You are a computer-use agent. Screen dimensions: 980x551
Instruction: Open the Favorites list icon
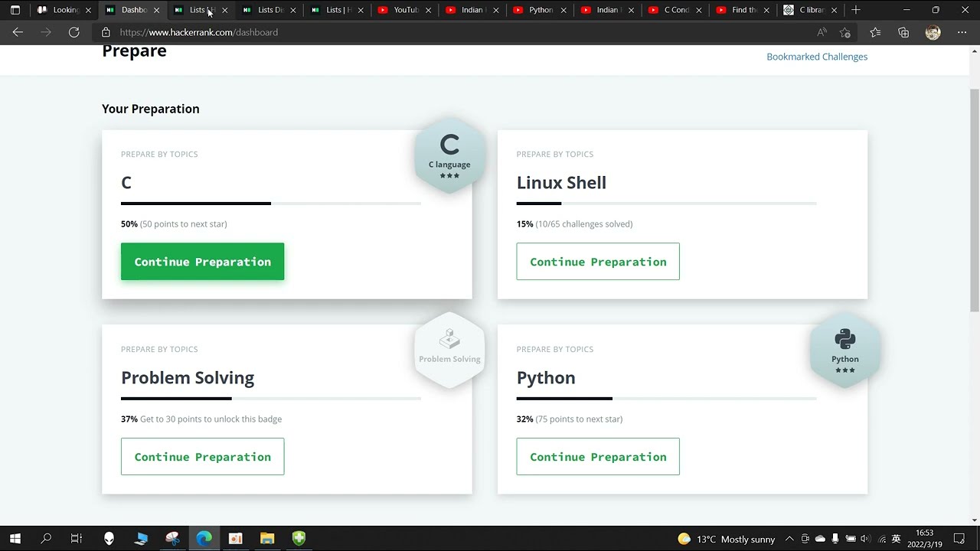[x=875, y=32]
